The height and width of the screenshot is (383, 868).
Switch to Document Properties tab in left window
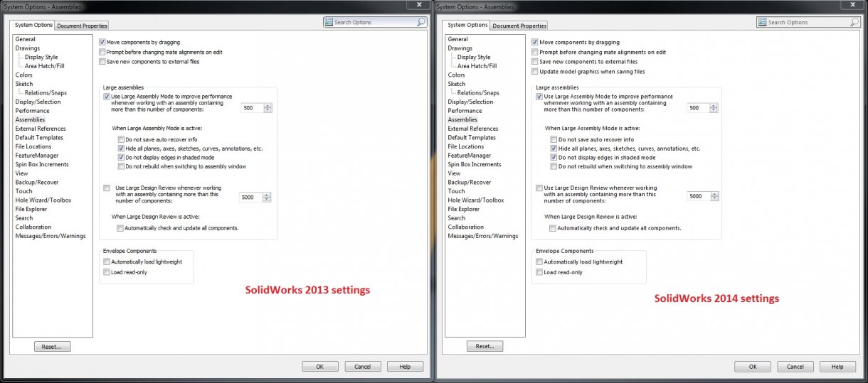point(82,26)
